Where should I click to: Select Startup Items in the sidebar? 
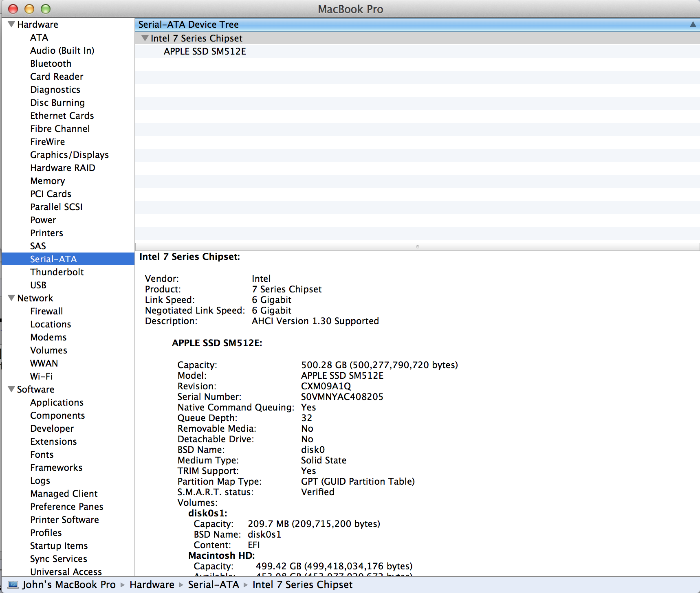(x=59, y=546)
